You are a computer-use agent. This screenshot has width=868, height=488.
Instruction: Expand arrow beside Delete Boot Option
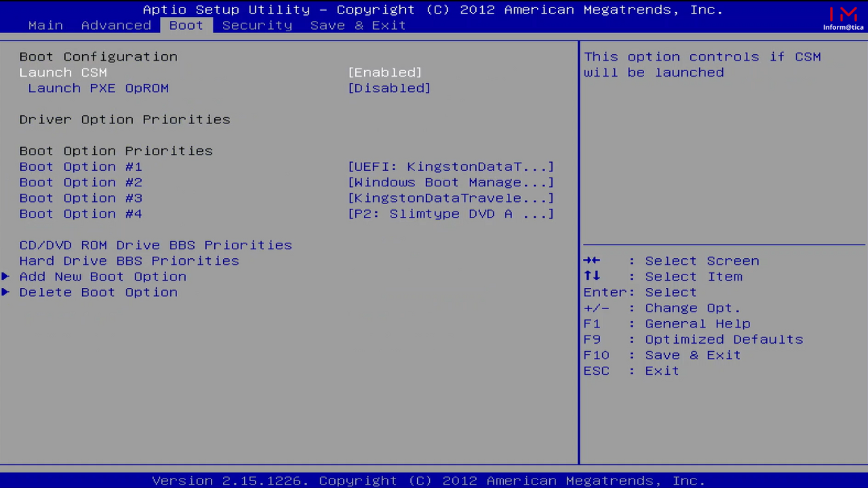tap(5, 292)
